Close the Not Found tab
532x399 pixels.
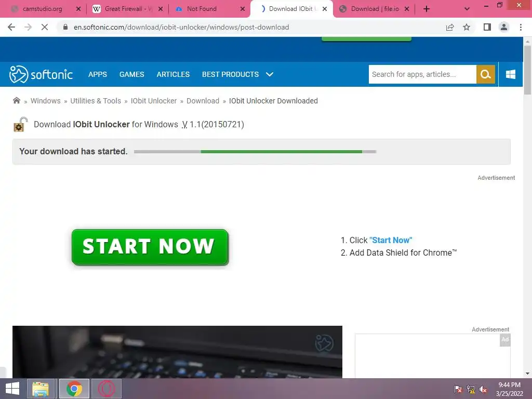click(x=243, y=9)
